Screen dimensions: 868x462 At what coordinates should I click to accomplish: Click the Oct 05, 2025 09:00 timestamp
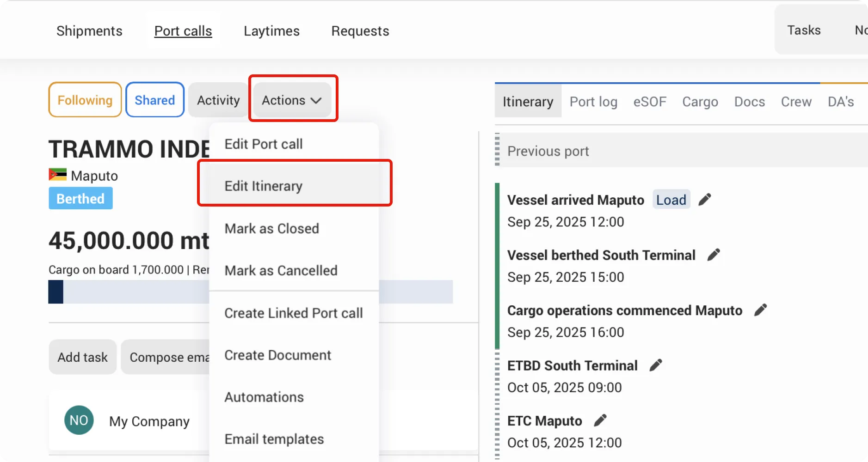(564, 387)
